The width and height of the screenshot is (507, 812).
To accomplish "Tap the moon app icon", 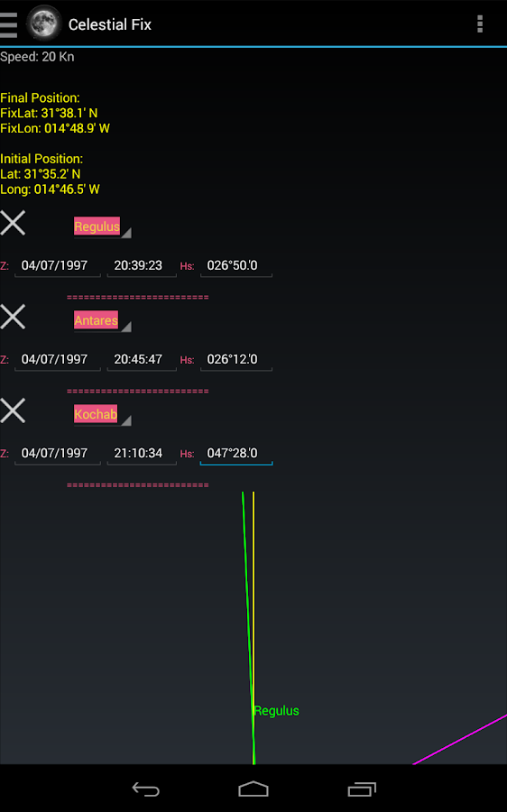I will coord(43,23).
